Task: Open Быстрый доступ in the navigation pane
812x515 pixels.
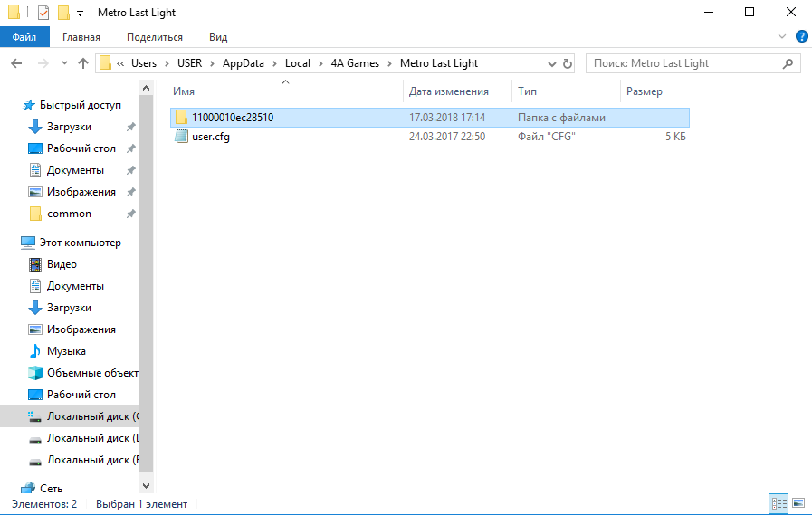Action: pyautogui.click(x=81, y=105)
